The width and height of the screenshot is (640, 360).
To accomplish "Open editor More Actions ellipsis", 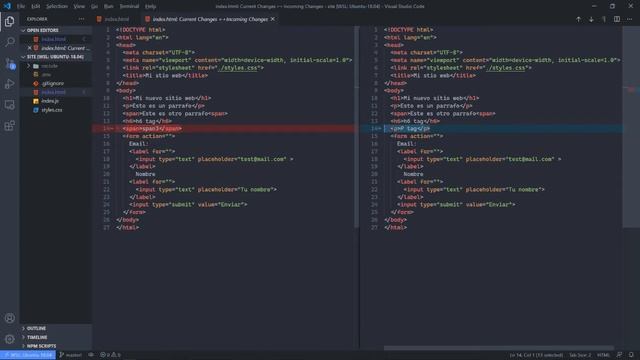I will pyautogui.click(x=629, y=19).
